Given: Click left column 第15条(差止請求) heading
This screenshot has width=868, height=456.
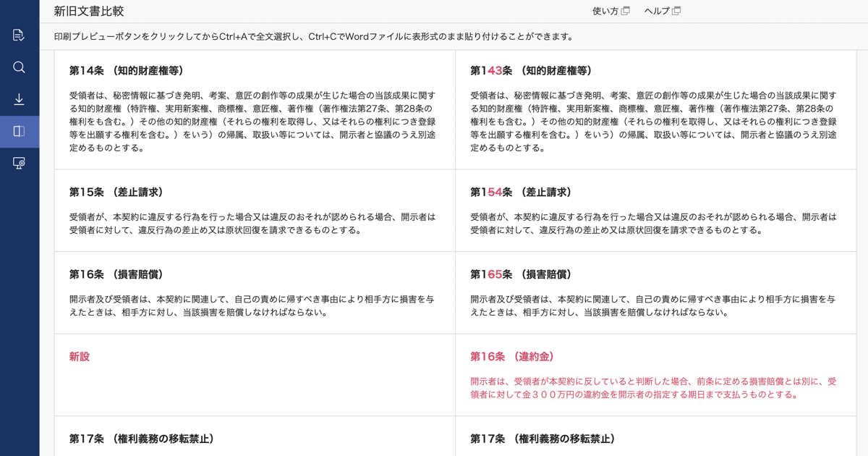Looking at the screenshot, I should click(x=116, y=193).
